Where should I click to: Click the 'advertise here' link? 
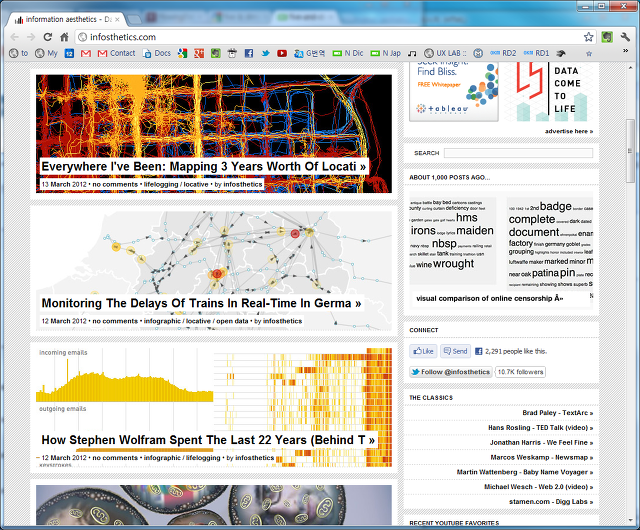(569, 131)
